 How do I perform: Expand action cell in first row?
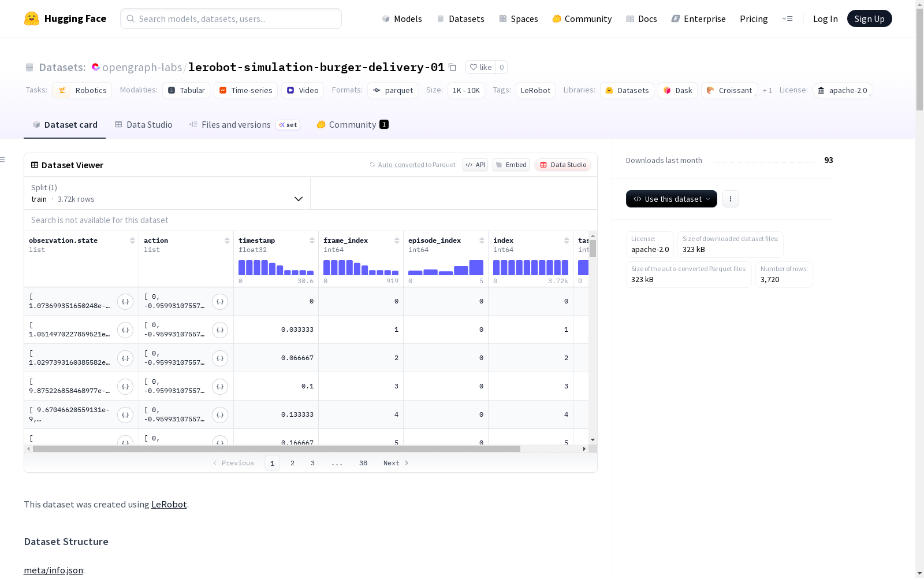tap(220, 302)
